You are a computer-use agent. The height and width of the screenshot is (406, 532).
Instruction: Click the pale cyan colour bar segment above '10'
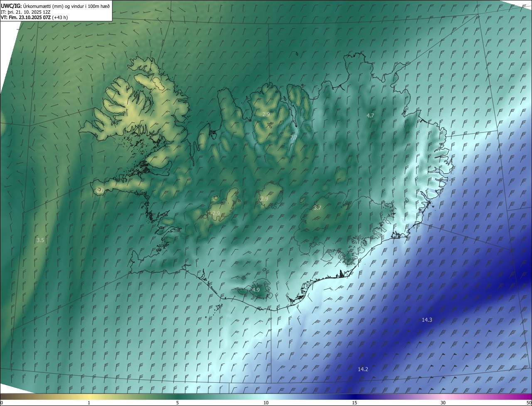[266, 397]
